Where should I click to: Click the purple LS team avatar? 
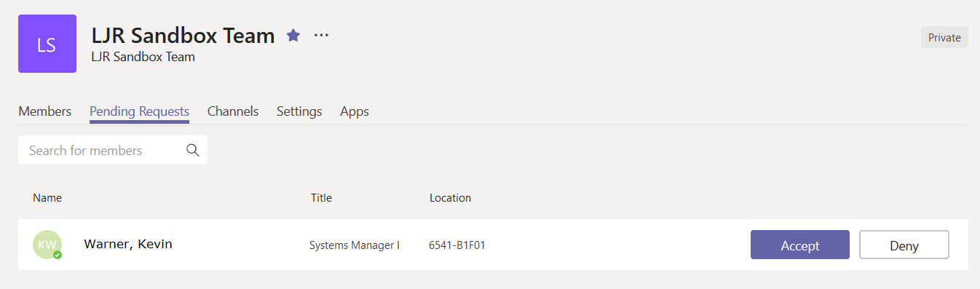pyautogui.click(x=47, y=44)
